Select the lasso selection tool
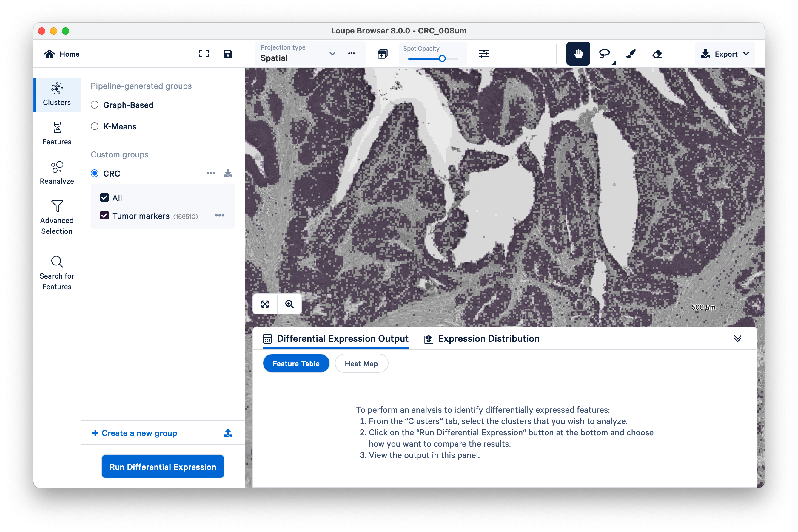The image size is (798, 532). pos(604,54)
